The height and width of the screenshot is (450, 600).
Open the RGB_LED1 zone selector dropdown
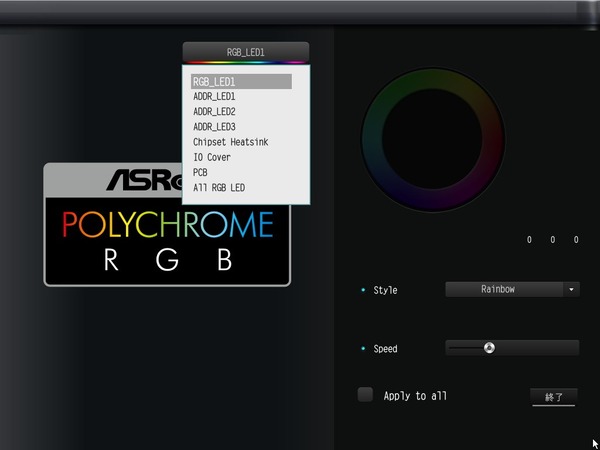click(x=246, y=52)
